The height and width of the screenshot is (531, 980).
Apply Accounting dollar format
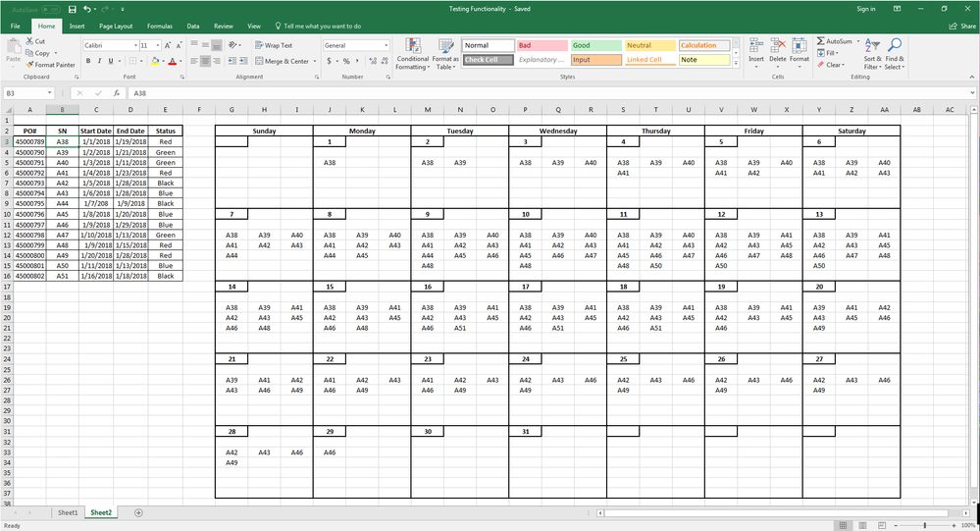pyautogui.click(x=330, y=61)
